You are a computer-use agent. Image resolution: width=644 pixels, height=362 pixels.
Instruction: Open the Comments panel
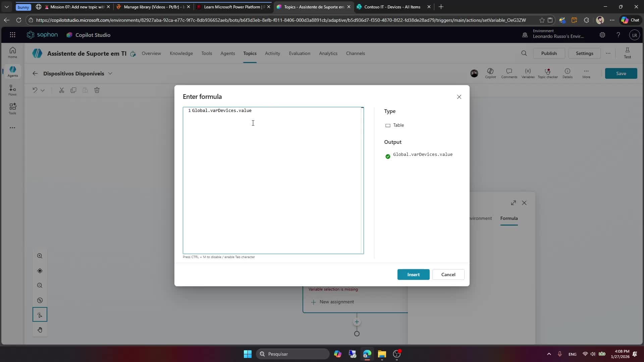[509, 73]
